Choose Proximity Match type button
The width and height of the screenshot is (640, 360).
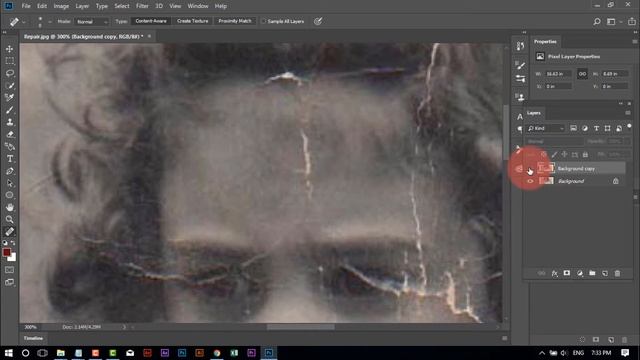tap(235, 21)
